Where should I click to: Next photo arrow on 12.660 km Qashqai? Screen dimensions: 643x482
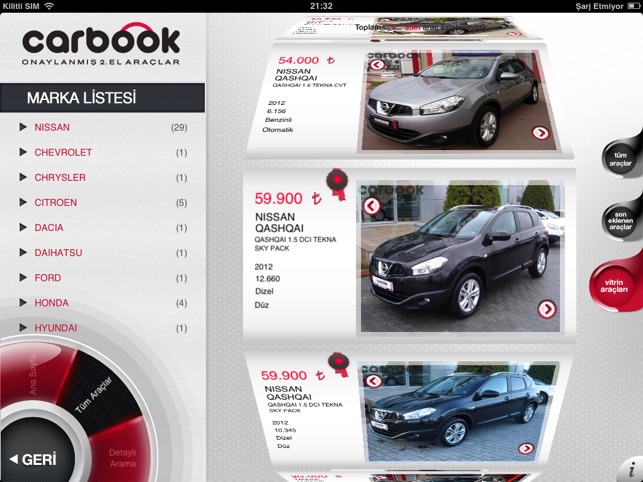click(x=547, y=309)
